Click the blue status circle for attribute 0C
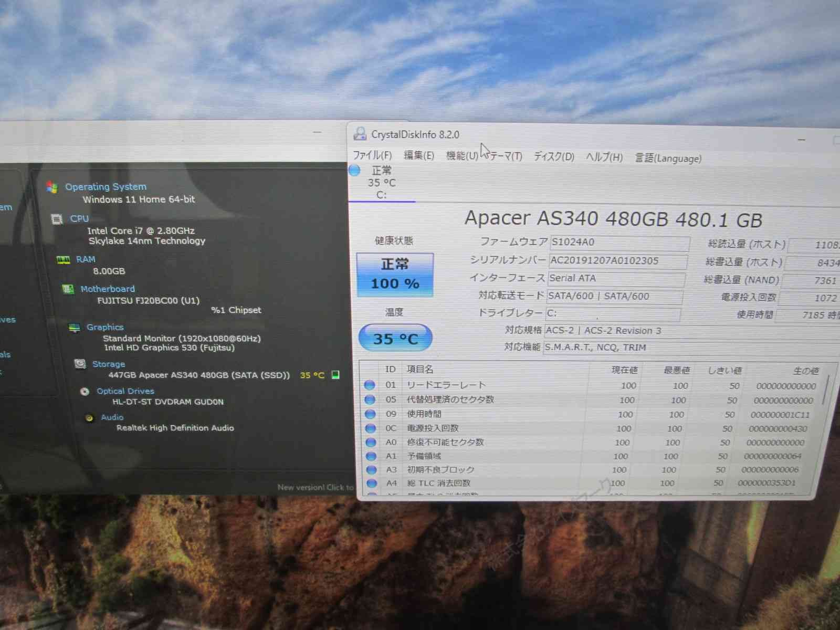Viewport: 840px width, 630px height. click(x=371, y=428)
